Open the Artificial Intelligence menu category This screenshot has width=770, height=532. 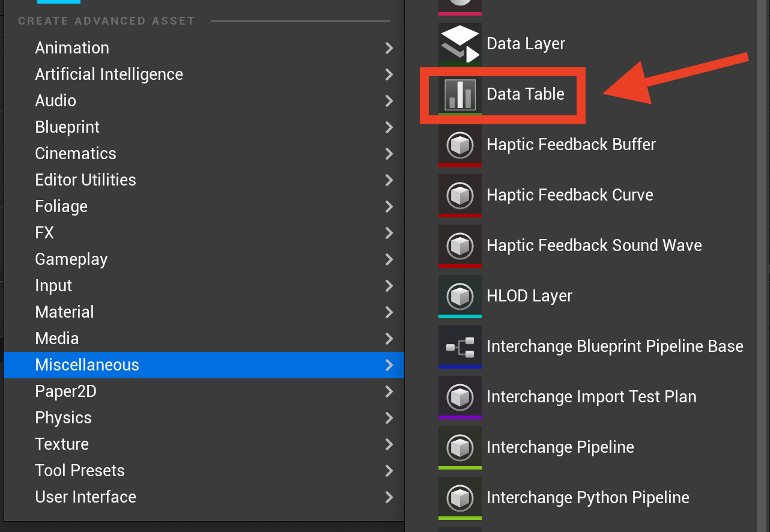point(204,74)
